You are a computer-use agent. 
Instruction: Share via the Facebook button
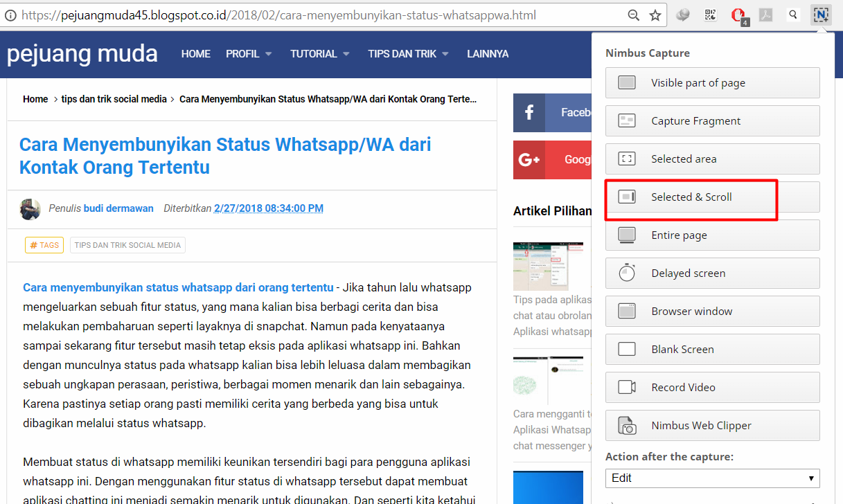(x=552, y=113)
